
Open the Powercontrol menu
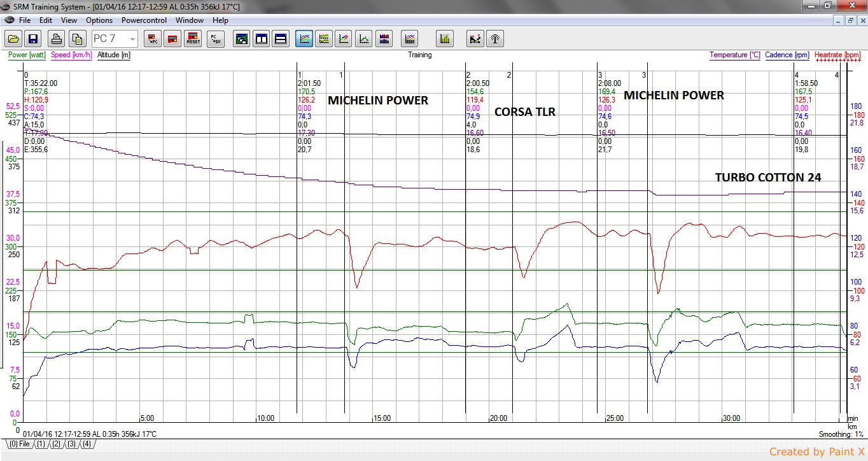click(x=144, y=20)
